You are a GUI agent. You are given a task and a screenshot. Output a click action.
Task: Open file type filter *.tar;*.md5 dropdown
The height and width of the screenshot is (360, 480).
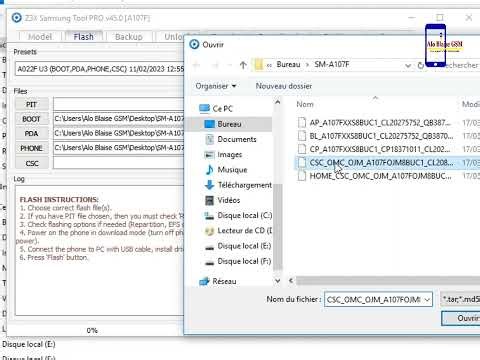click(x=460, y=299)
